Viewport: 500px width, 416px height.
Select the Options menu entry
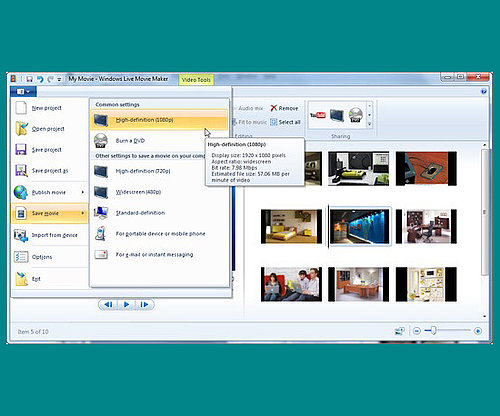(49, 257)
